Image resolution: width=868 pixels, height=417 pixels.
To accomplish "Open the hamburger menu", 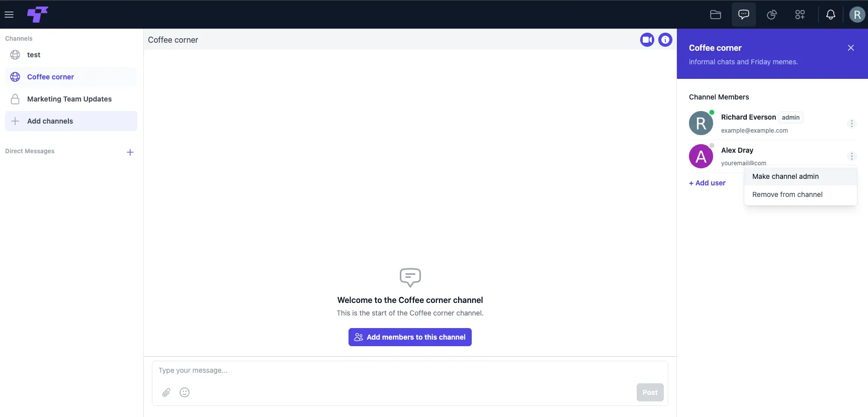I will pos(9,15).
